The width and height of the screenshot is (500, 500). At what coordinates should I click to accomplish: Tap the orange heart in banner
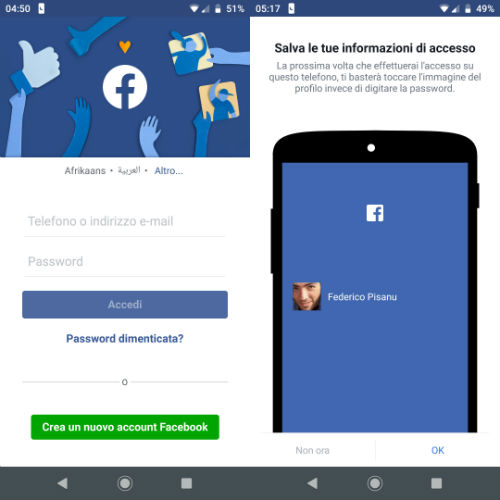[125, 47]
